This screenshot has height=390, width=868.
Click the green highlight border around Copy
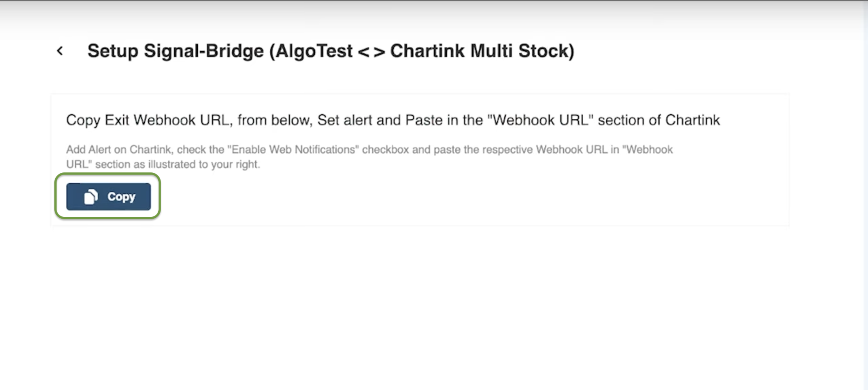tap(107, 174)
